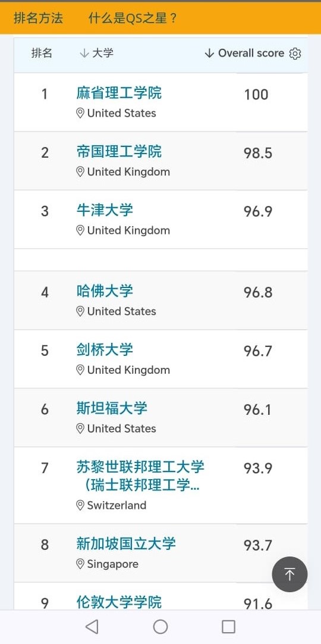The width and height of the screenshot is (321, 644).
Task: Tap the Android home circle icon
Action: (x=160, y=627)
